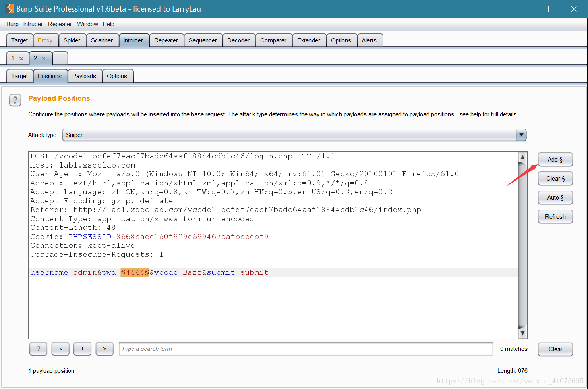Open new attack tab with ellipsis
The image size is (588, 389).
coord(59,58)
